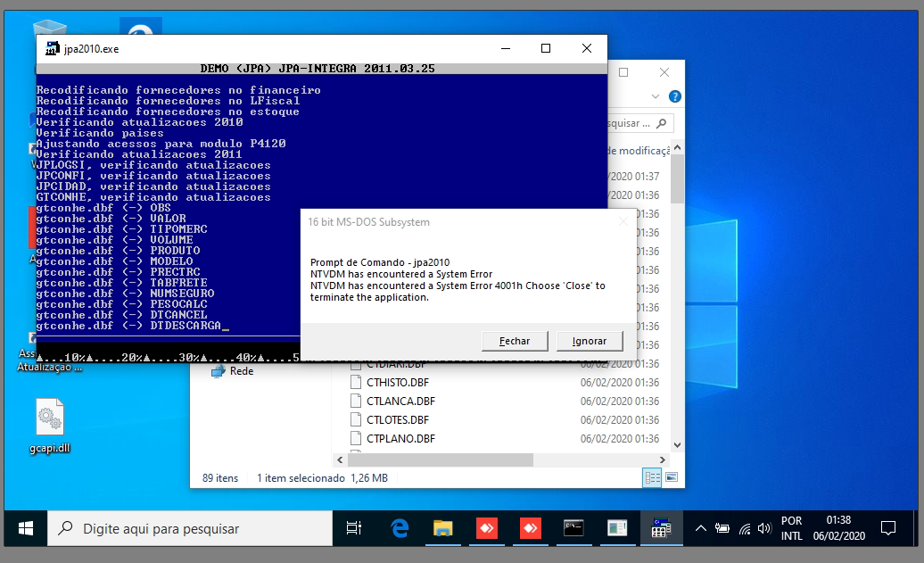The height and width of the screenshot is (563, 924).
Task: Expand the Explorer ribbon chevron
Action: click(656, 96)
